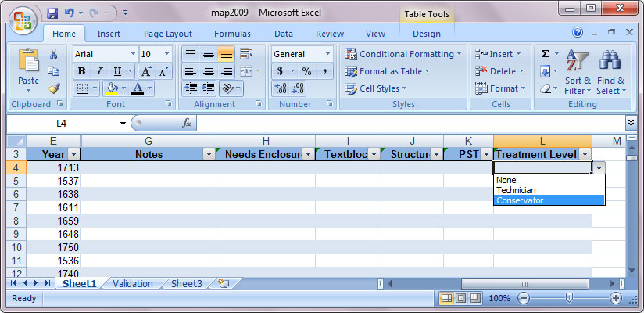Open the Fill down-arrow tool
The width and height of the screenshot is (644, 313).
[x=545, y=72]
